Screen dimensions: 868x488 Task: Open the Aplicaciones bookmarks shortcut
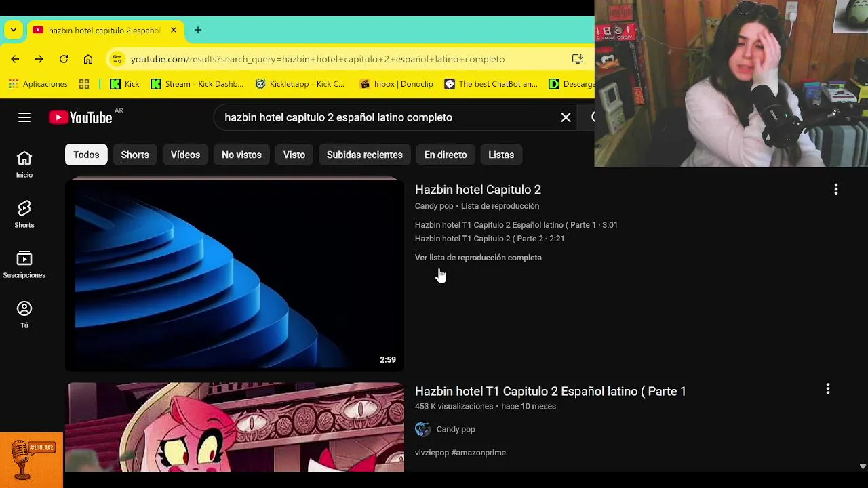[38, 84]
